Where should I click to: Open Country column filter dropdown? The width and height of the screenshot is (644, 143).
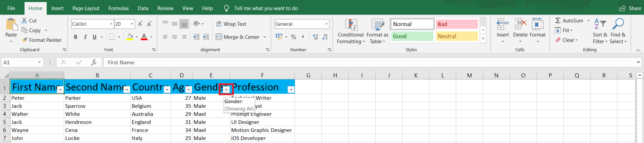tap(167, 89)
